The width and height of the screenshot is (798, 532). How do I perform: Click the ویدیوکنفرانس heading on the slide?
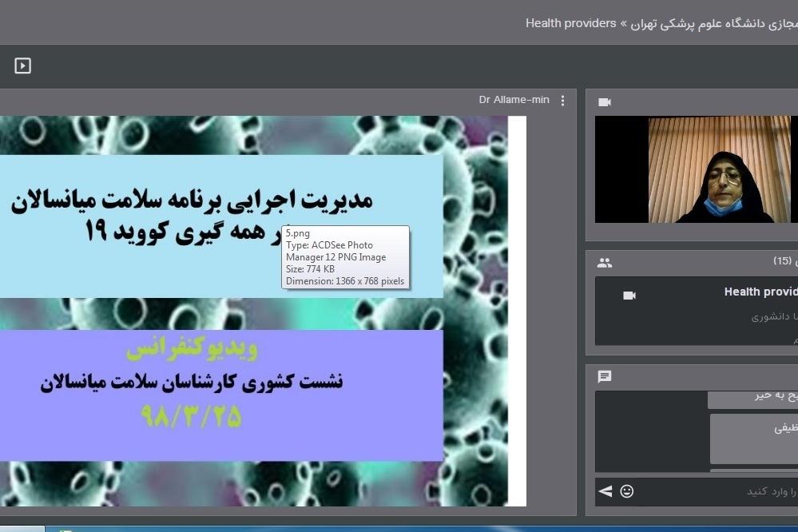tap(192, 348)
